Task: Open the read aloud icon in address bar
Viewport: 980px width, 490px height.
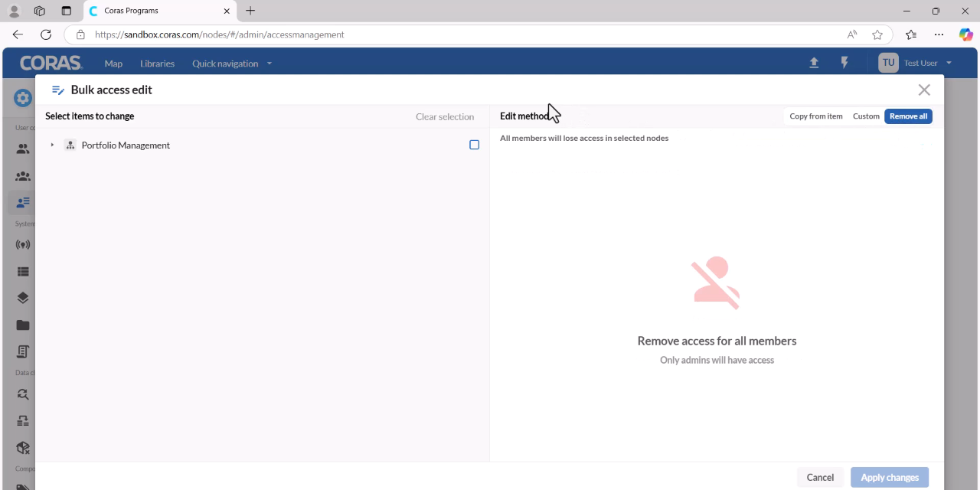Action: click(852, 34)
